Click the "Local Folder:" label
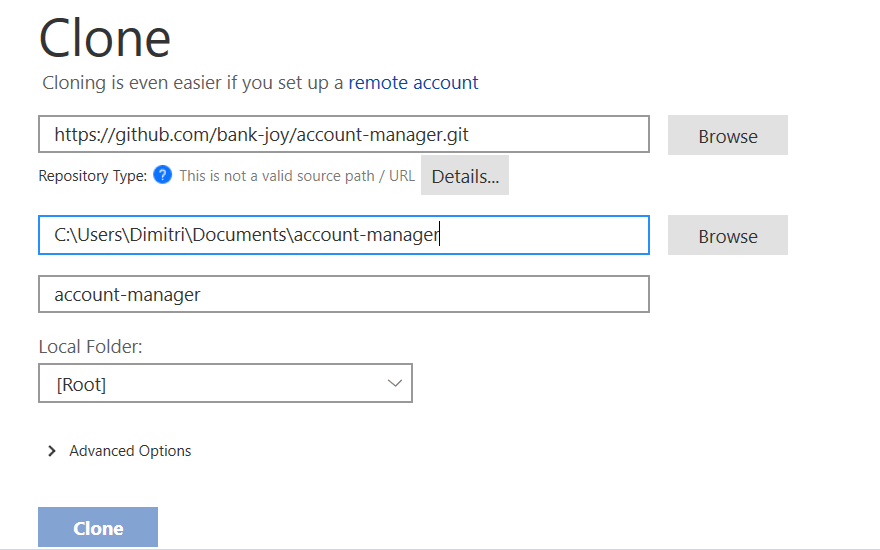The height and width of the screenshot is (550, 880). click(x=91, y=347)
